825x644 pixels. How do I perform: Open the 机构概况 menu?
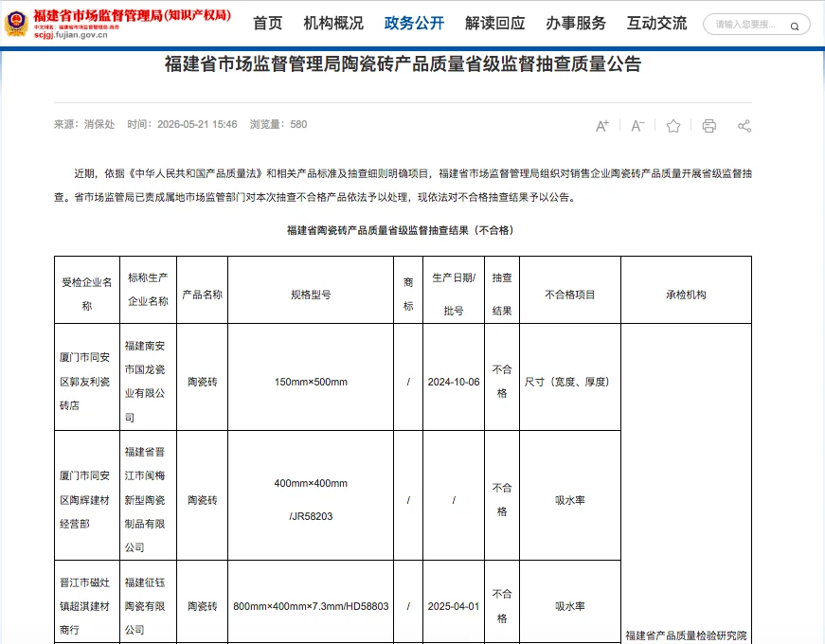coord(333,23)
